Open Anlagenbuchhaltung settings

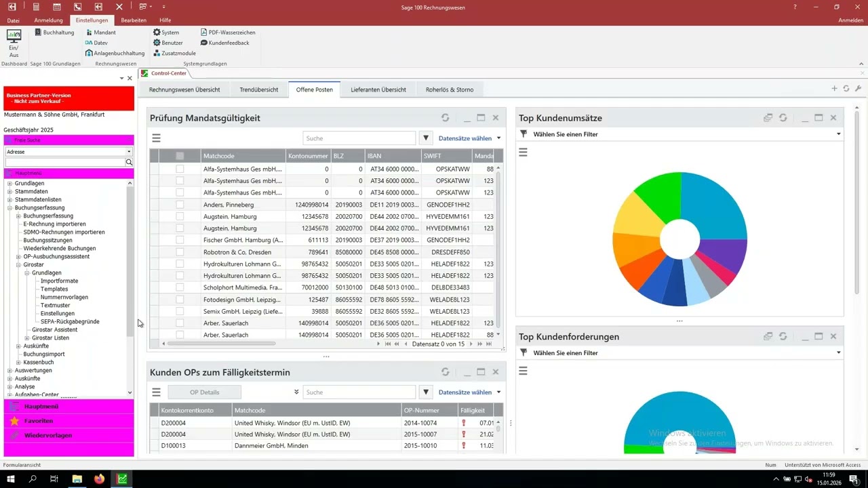pyautogui.click(x=115, y=53)
